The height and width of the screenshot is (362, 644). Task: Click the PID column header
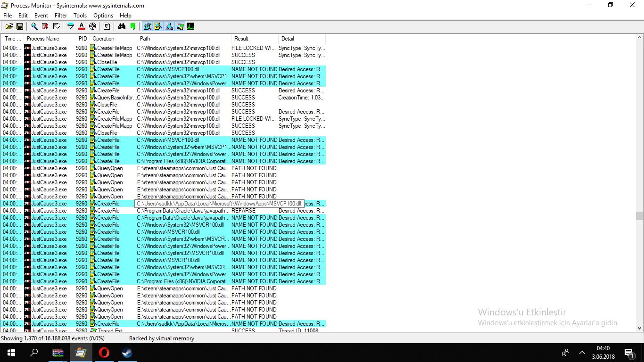(81, 39)
